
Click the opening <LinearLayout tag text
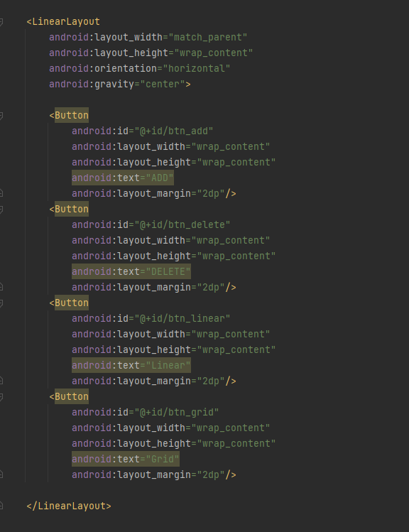63,22
